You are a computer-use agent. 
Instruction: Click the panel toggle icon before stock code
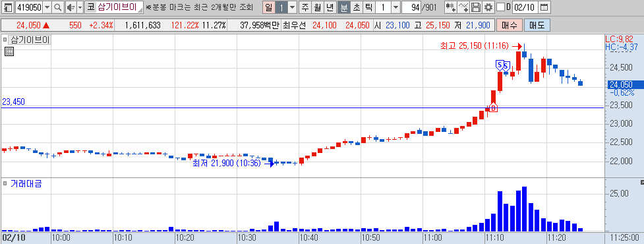point(8,7)
